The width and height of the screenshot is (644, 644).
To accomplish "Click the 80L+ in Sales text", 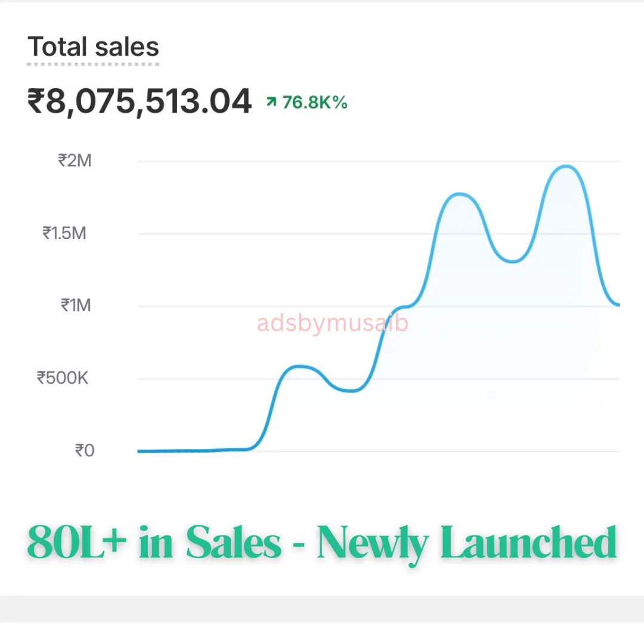I will [154, 543].
